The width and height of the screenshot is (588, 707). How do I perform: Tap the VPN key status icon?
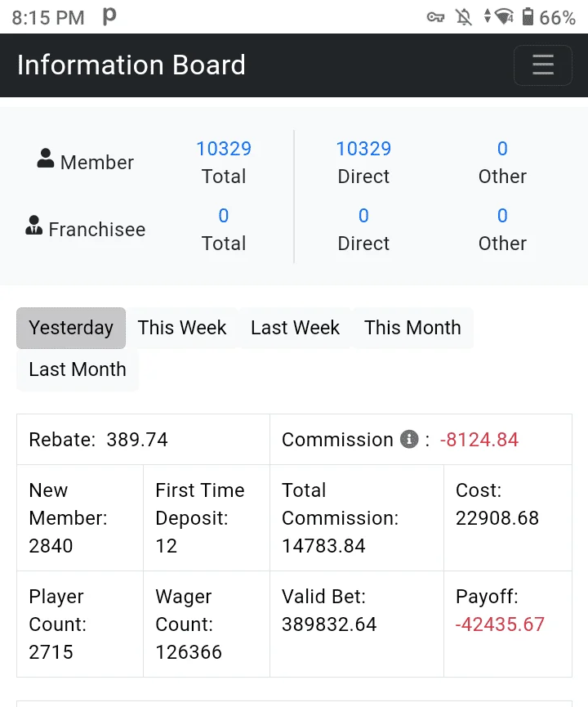435,18
